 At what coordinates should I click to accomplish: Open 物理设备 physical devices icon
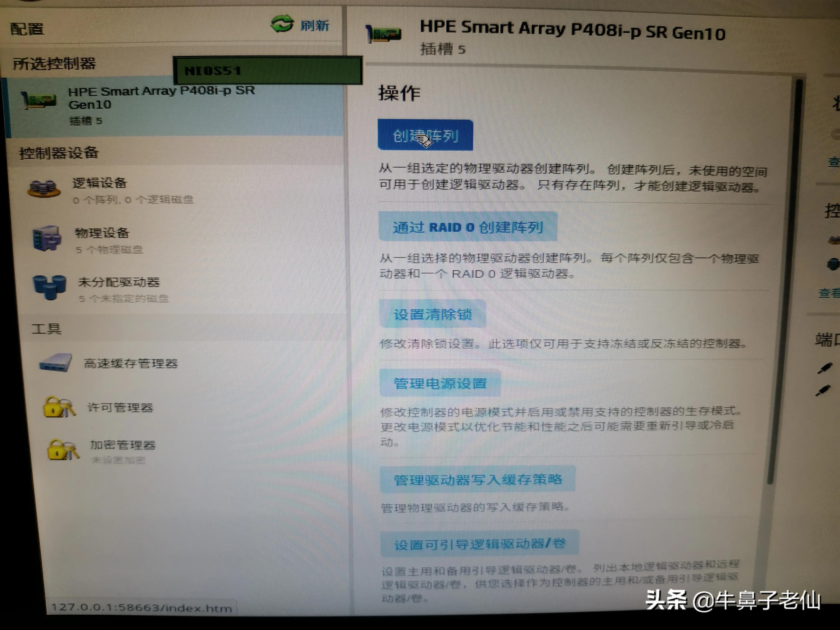47,238
